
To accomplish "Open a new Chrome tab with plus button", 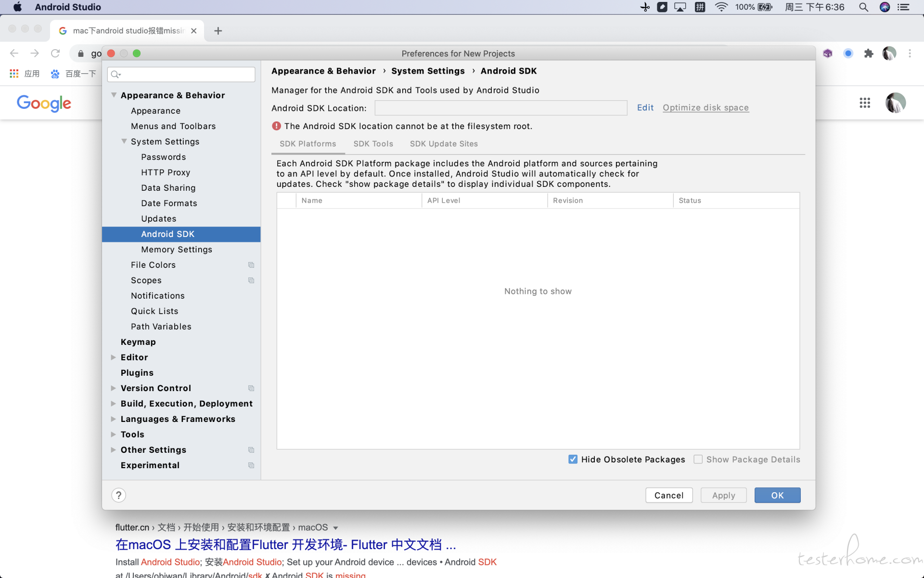I will click(218, 31).
